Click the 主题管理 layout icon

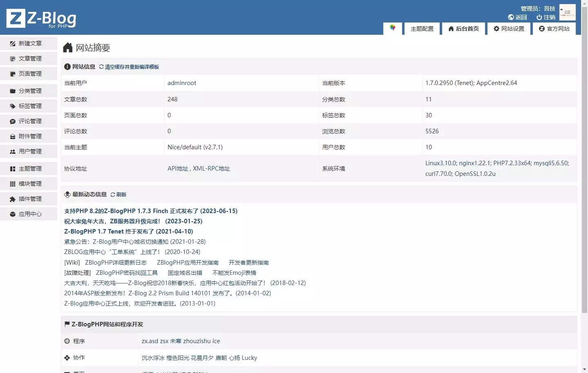pyautogui.click(x=13, y=169)
